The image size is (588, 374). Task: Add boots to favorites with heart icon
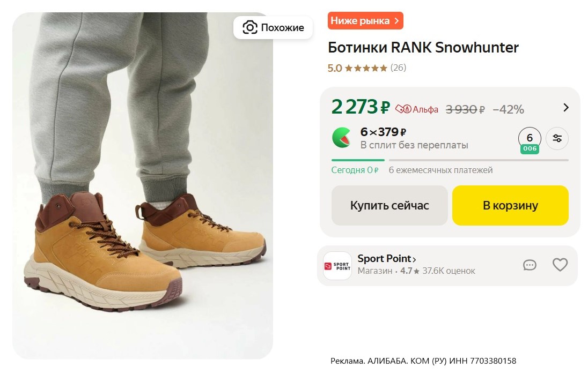pyautogui.click(x=560, y=265)
